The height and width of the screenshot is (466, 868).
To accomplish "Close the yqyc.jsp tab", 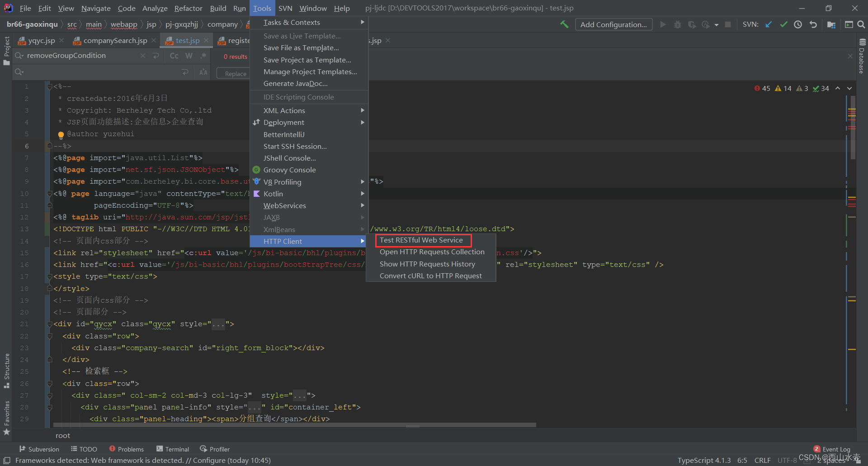I will point(61,40).
